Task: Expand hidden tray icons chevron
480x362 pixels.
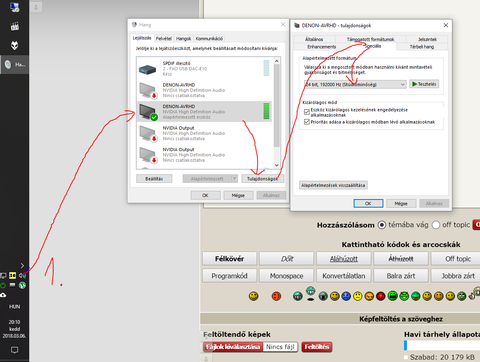Action: [22, 266]
